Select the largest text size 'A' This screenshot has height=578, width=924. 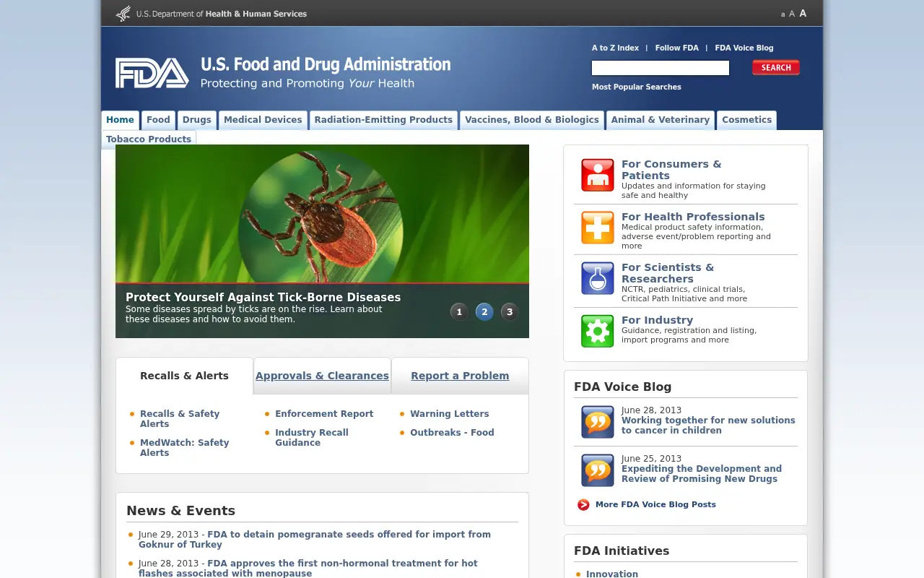point(803,13)
